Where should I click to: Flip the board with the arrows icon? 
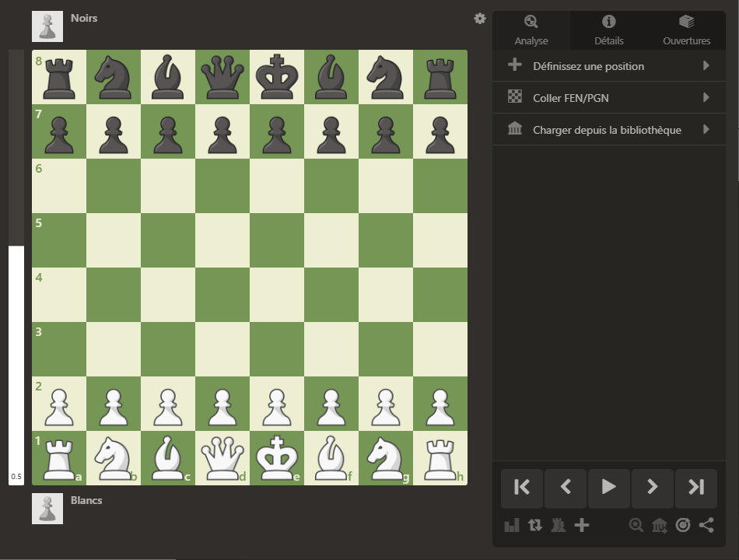(535, 525)
